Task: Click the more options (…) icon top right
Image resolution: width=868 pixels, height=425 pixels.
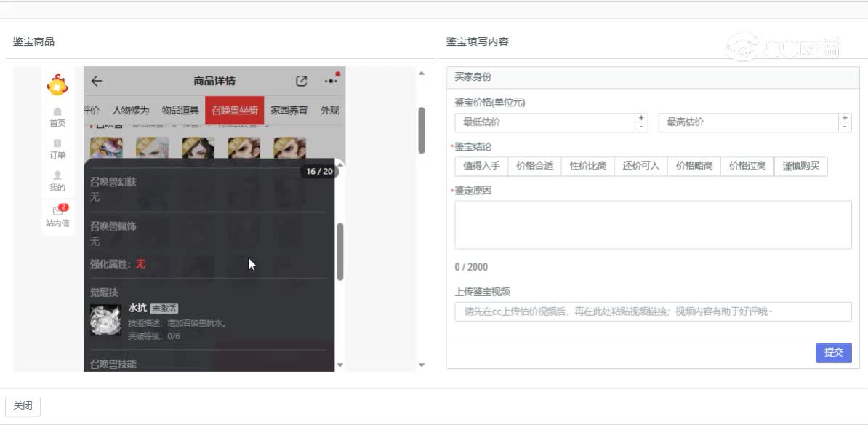Action: point(331,81)
